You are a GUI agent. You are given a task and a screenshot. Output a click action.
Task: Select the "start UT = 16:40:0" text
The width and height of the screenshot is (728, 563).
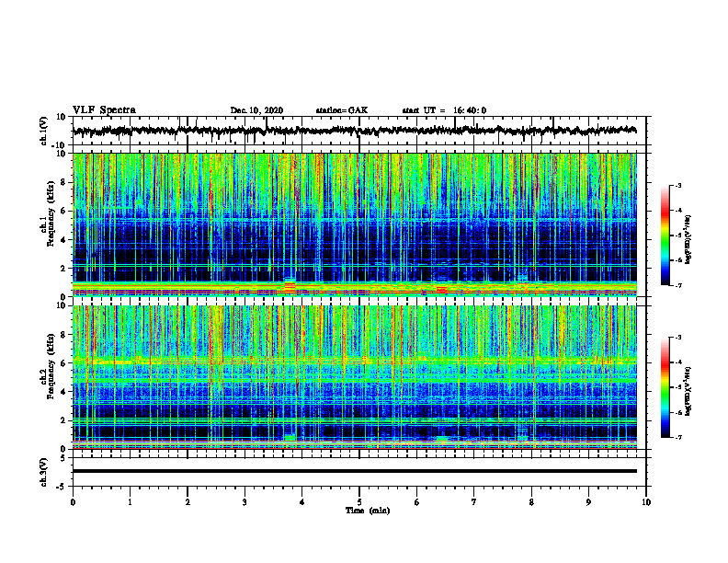(444, 110)
